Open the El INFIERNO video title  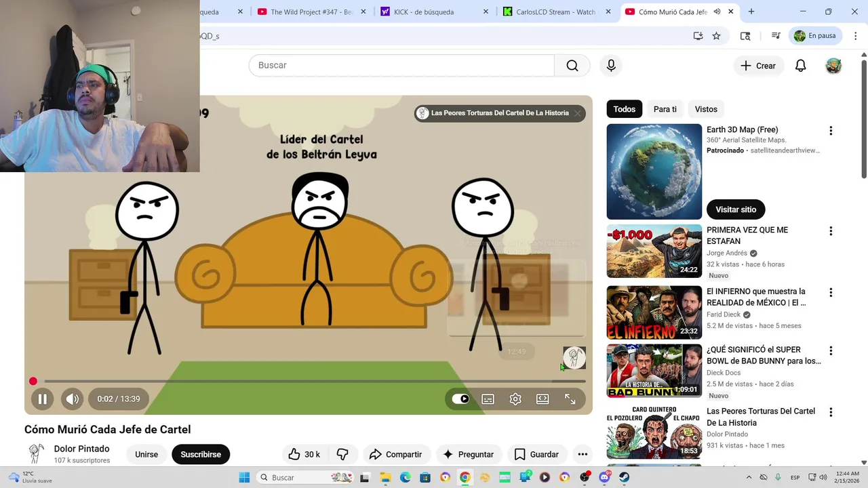pos(756,297)
